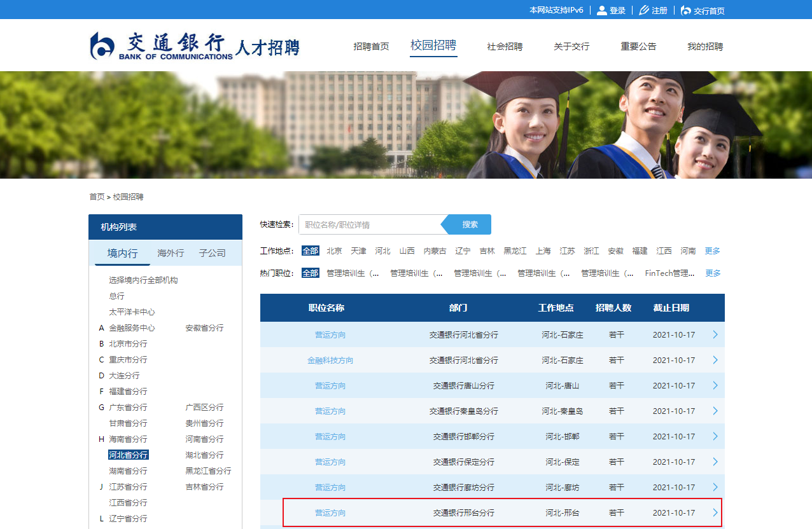The image size is (812, 529).
Task: Open arrow for Baoding branch row
Action: [x=715, y=462]
